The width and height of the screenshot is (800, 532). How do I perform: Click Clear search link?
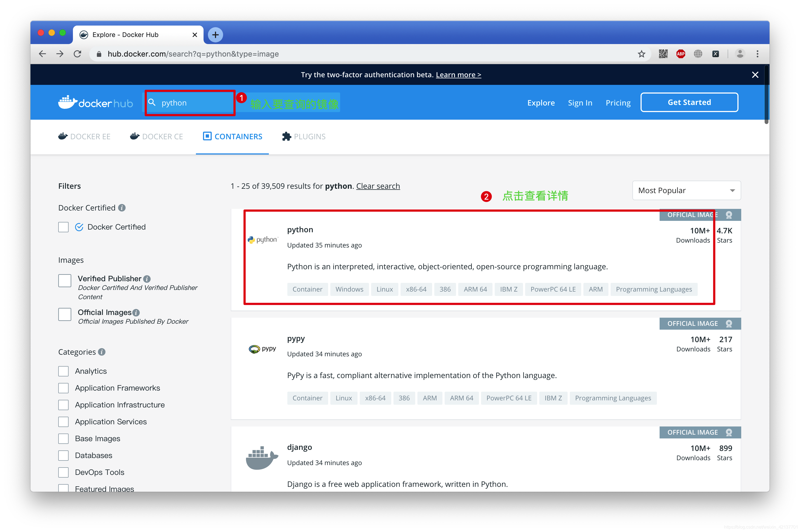pyautogui.click(x=378, y=186)
